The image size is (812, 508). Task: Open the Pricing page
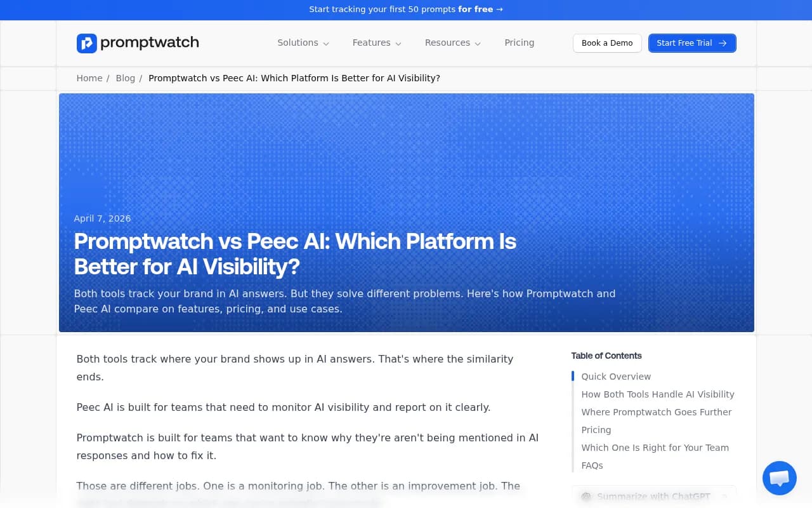(x=519, y=43)
